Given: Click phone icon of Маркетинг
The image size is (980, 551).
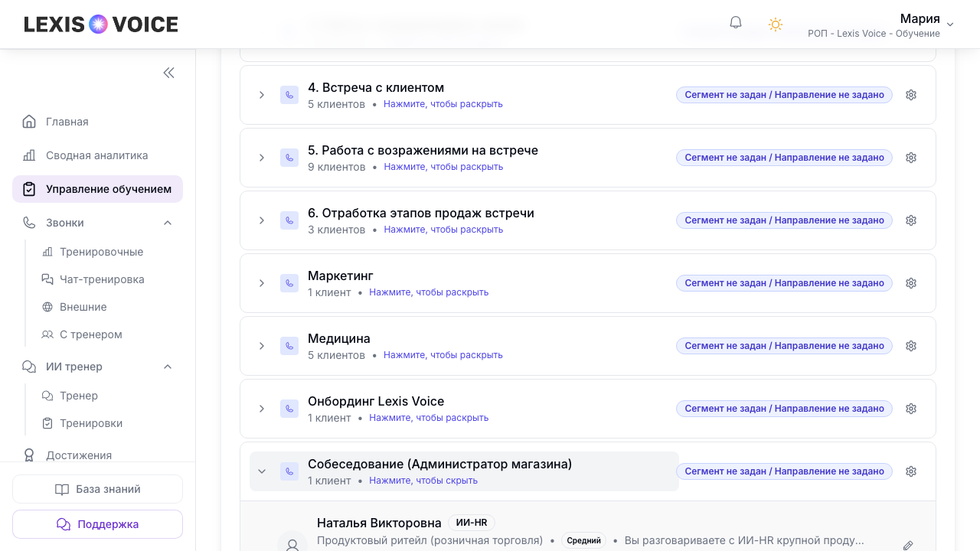Looking at the screenshot, I should [289, 283].
